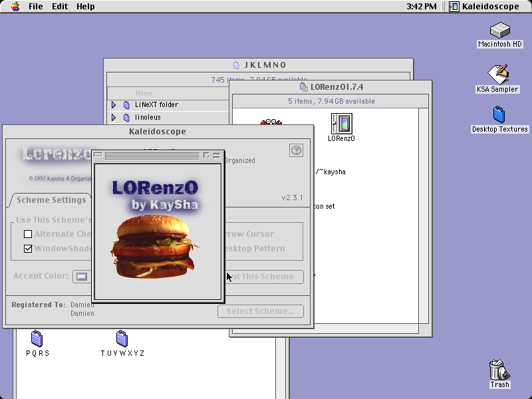532x399 pixels.
Task: Open the Kaleidoscope application menu
Action: [x=485, y=6]
